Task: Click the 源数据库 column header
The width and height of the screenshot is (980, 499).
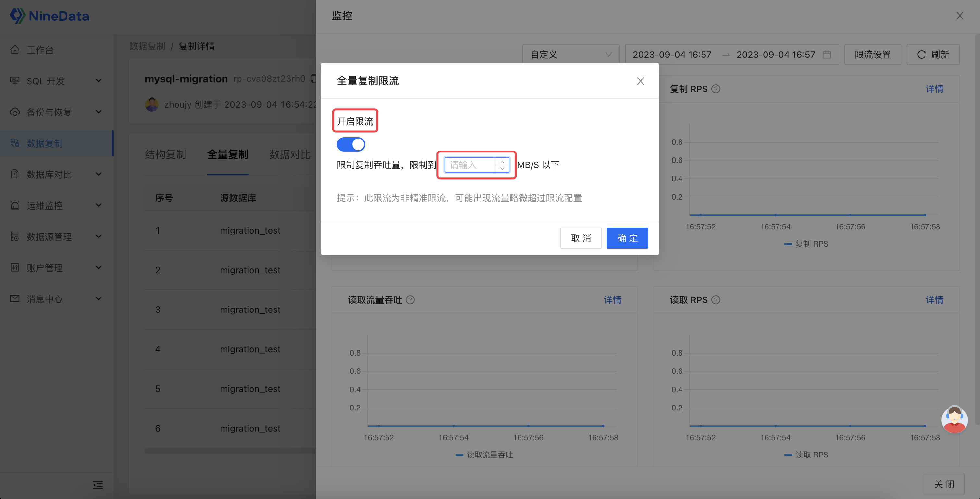Action: pos(238,198)
